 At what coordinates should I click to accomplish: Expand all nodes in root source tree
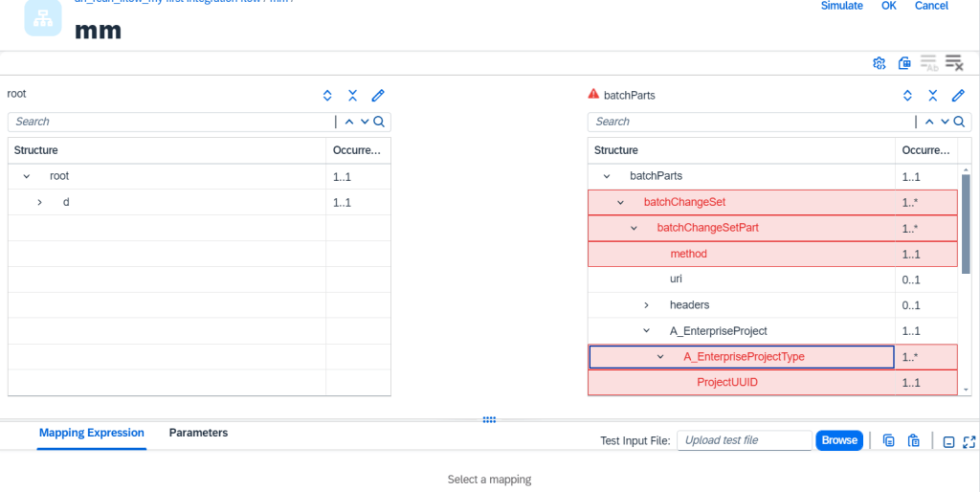click(x=327, y=96)
